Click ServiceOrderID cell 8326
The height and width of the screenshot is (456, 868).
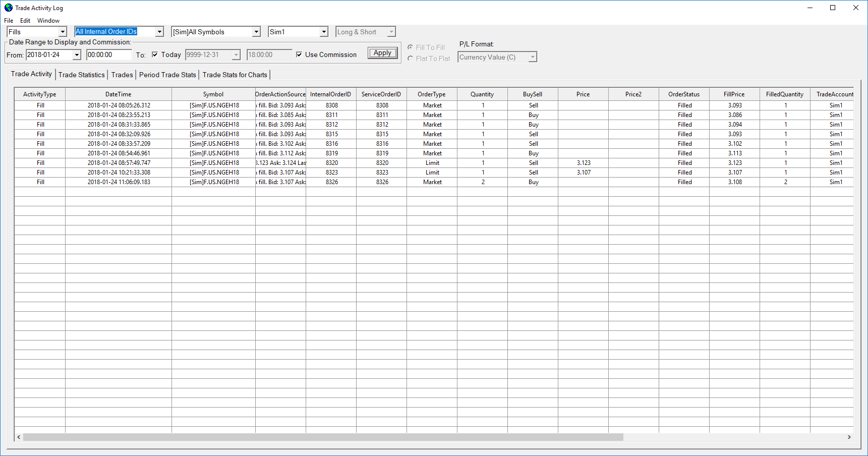pos(382,182)
